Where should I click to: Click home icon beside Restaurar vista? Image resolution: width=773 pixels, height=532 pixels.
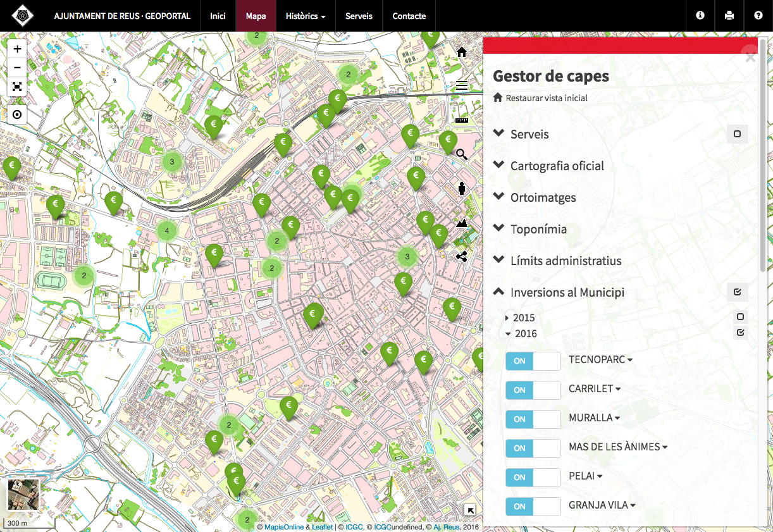point(498,98)
